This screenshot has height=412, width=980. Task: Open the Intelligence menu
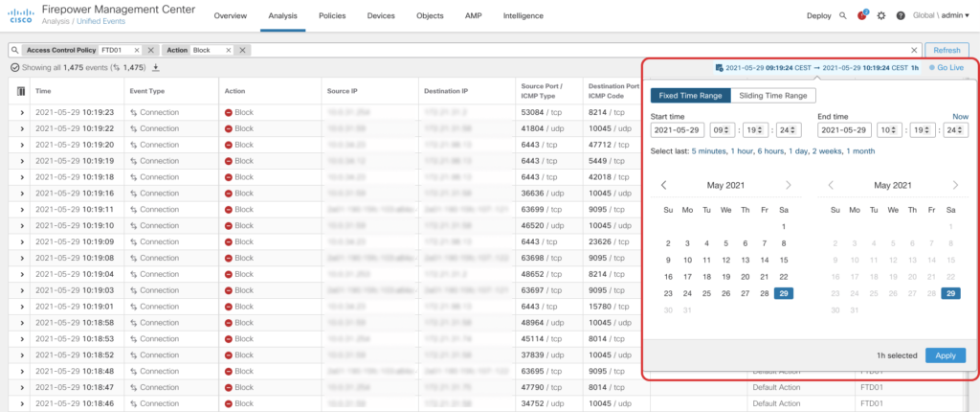click(x=523, y=15)
